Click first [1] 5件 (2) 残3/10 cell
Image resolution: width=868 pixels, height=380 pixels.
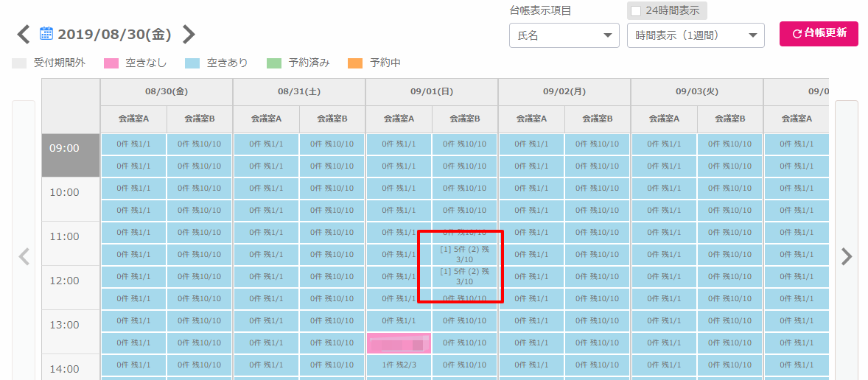(x=464, y=254)
